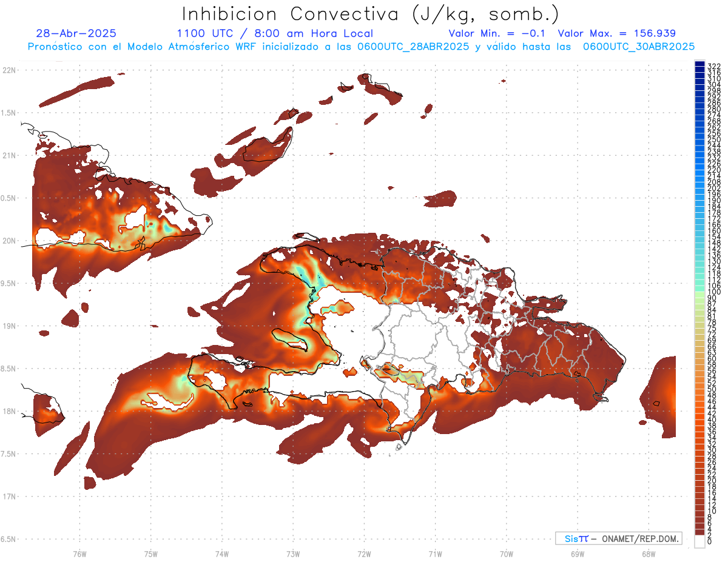Click the "SisTT - ONAMET/REP.DOM." credit box
The width and height of the screenshot is (728, 562).
[619, 538]
